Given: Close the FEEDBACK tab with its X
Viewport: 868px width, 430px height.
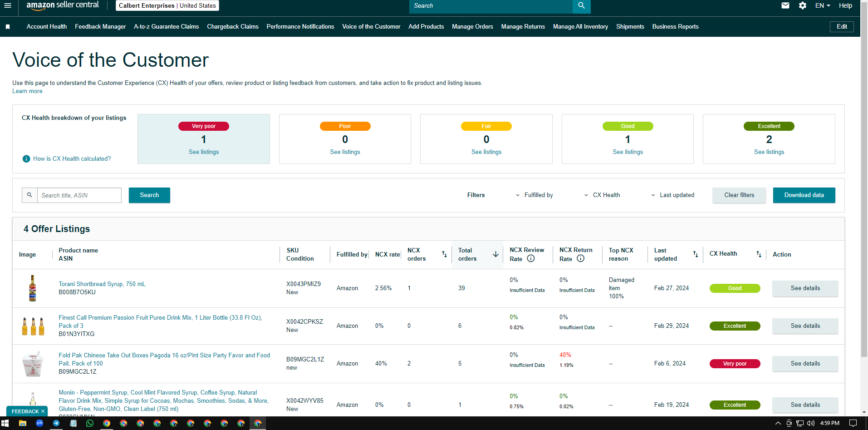Looking at the screenshot, I should (43, 411).
